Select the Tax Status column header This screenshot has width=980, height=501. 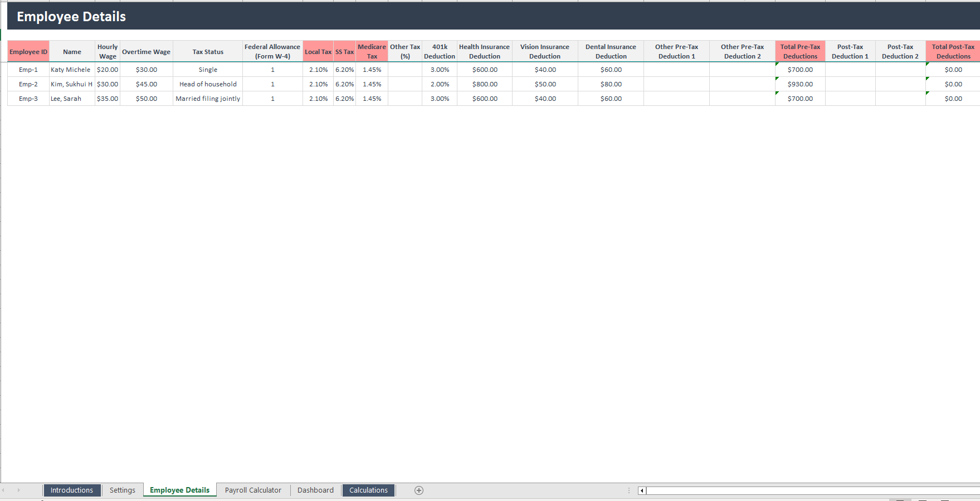point(208,51)
